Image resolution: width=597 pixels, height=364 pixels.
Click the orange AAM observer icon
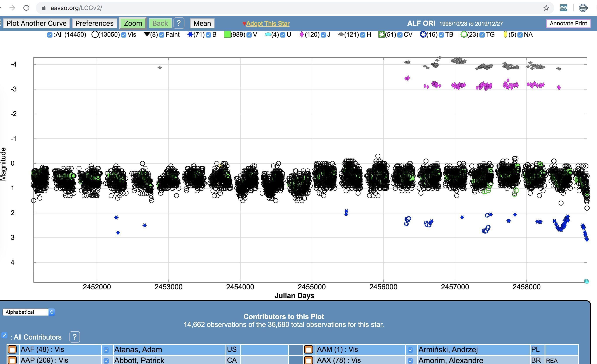(x=308, y=349)
